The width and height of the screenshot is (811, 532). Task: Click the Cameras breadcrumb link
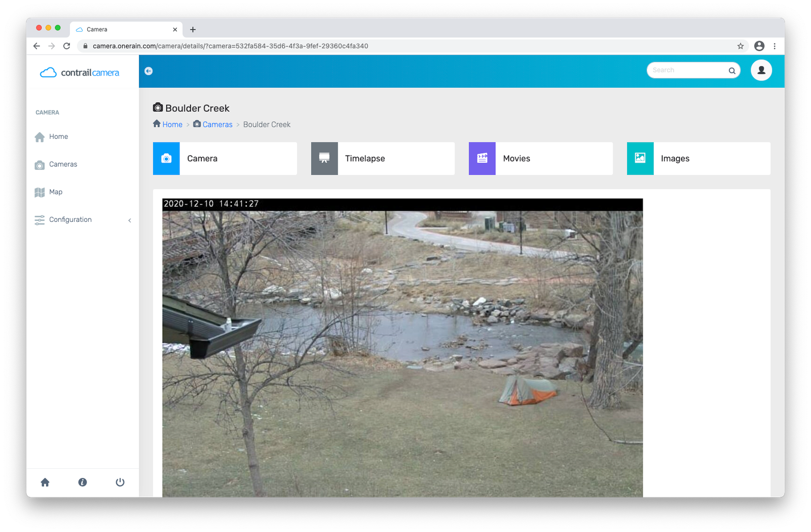click(x=217, y=125)
